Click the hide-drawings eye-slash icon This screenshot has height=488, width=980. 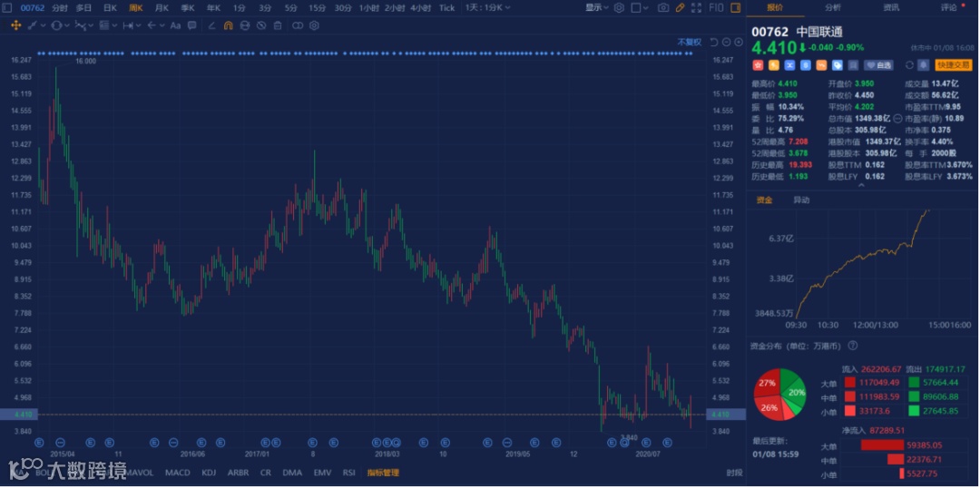pos(261,25)
